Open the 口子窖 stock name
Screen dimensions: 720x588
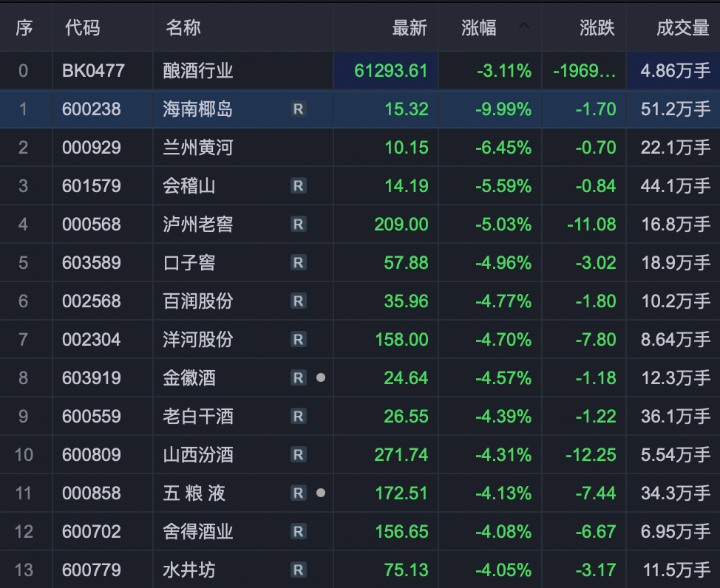point(189,262)
